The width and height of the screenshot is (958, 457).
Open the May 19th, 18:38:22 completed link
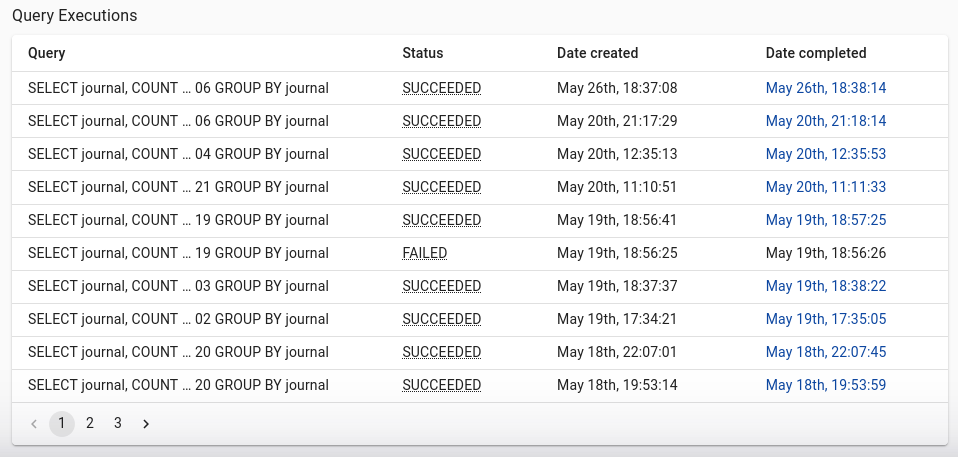pos(825,286)
